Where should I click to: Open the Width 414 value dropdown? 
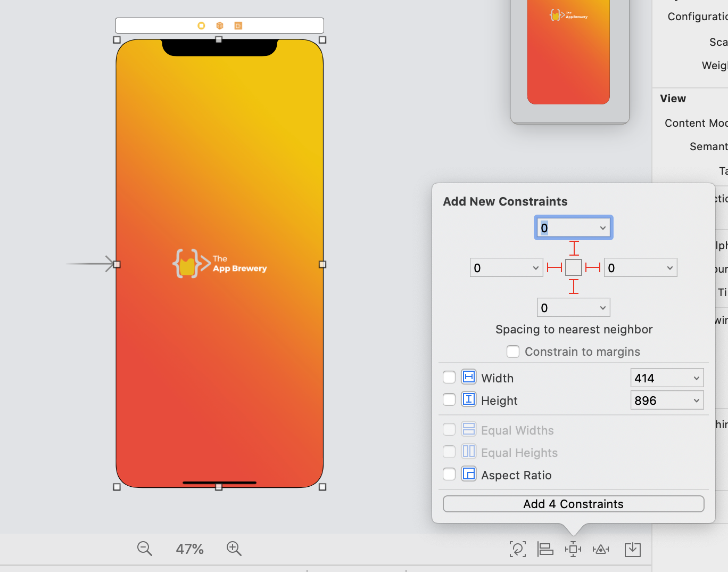696,378
